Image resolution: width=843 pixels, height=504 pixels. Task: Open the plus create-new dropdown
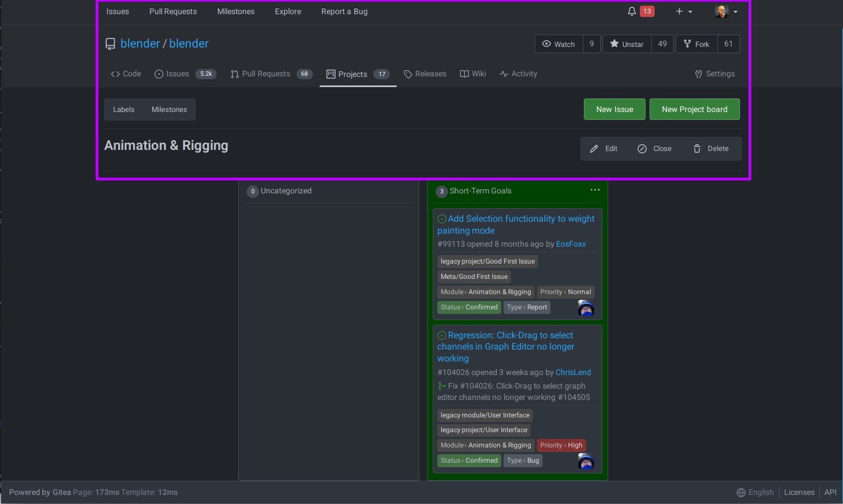click(684, 11)
